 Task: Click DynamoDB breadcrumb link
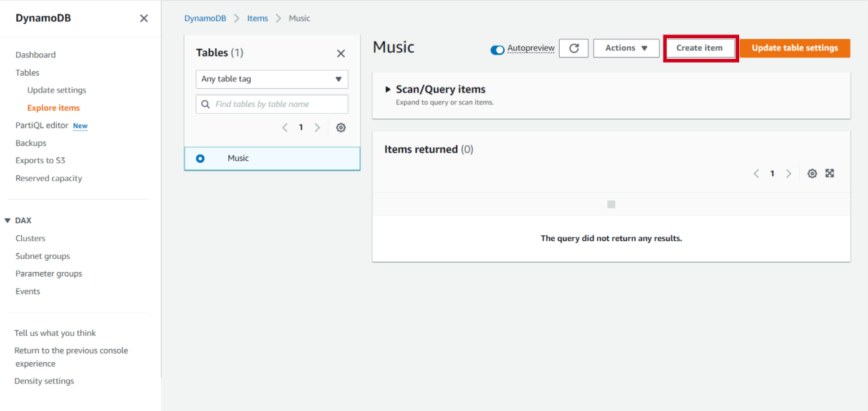point(205,18)
